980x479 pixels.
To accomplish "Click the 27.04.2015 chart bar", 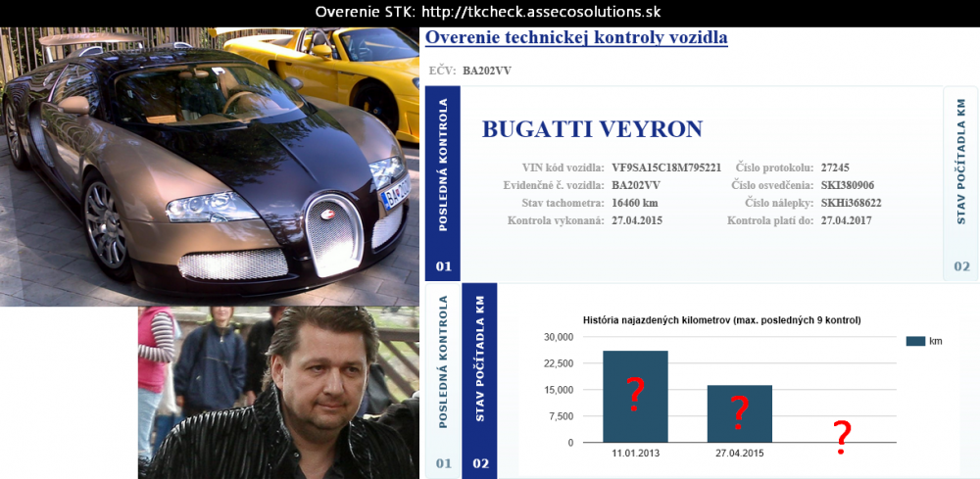I will (739, 414).
